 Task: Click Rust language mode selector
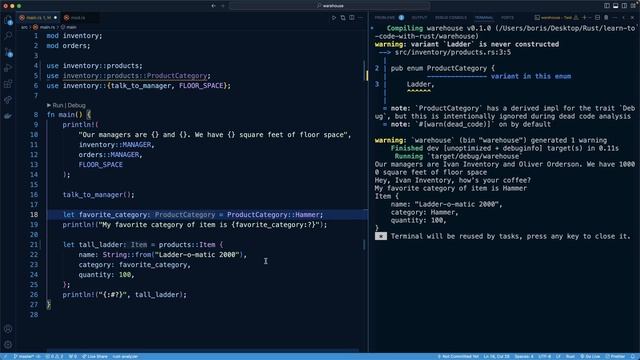570,356
